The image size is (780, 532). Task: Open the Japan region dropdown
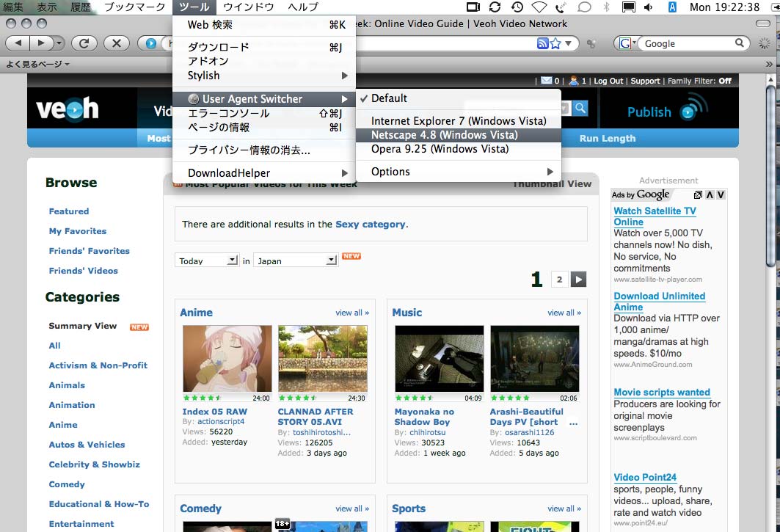click(x=296, y=260)
